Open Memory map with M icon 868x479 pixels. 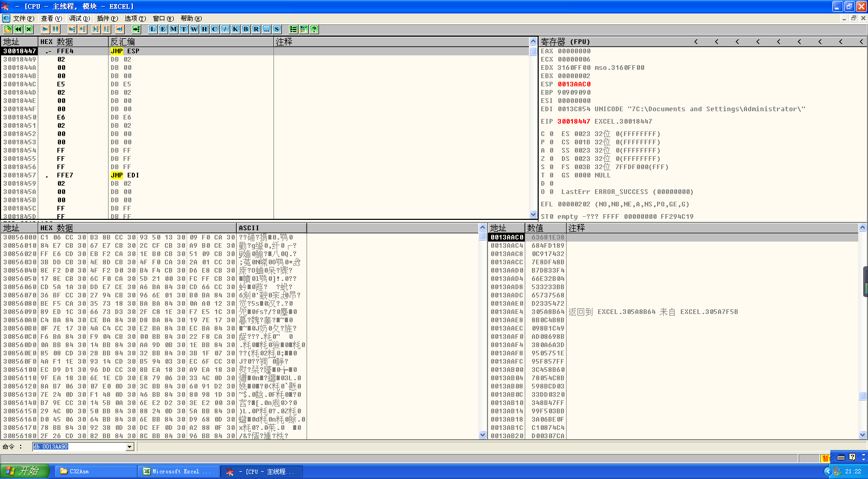[173, 29]
